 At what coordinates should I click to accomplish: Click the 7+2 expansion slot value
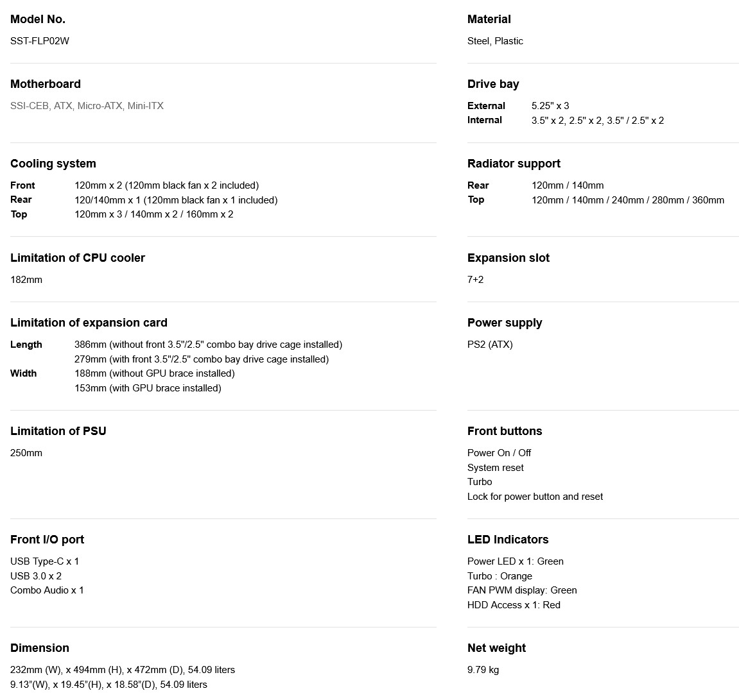[475, 280]
